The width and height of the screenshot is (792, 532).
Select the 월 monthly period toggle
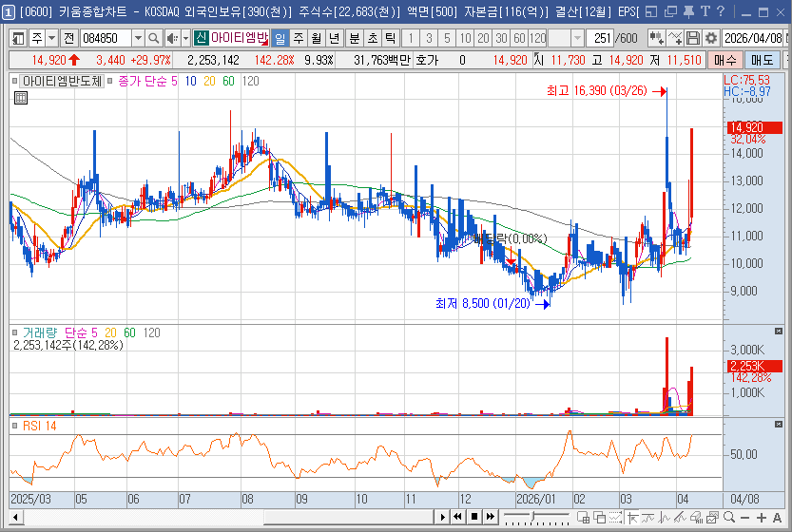click(x=317, y=38)
